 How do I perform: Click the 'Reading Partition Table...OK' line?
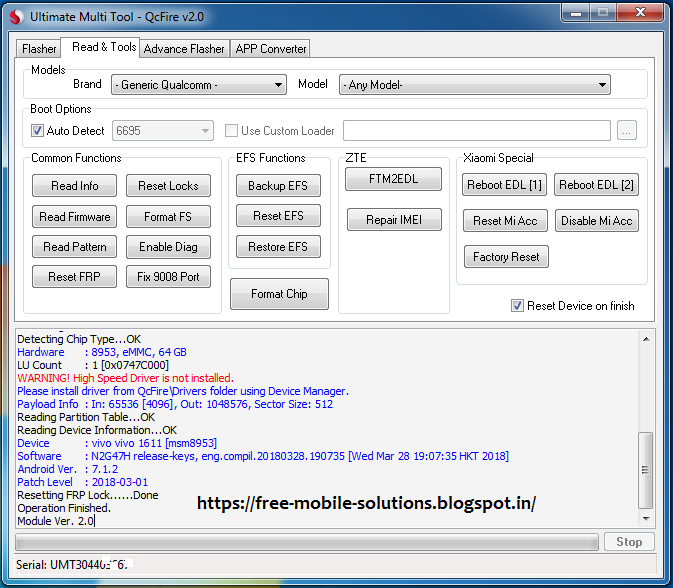[x=86, y=417]
